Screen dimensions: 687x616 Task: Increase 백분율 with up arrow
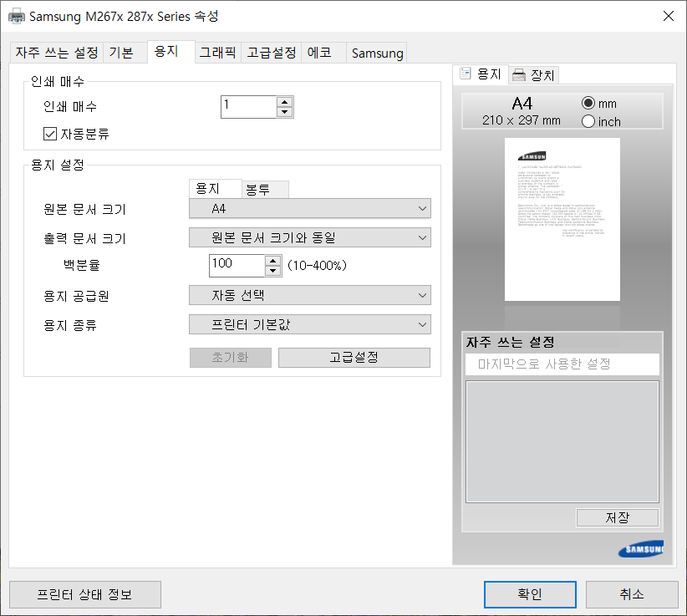click(x=273, y=261)
